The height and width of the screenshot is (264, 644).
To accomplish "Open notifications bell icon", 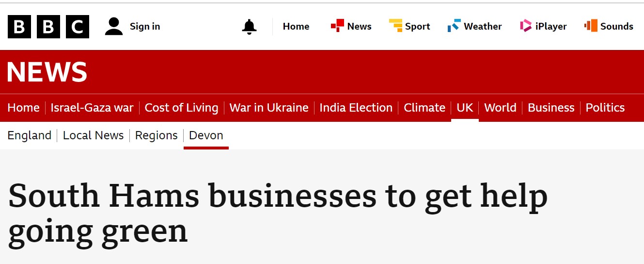I will (249, 27).
